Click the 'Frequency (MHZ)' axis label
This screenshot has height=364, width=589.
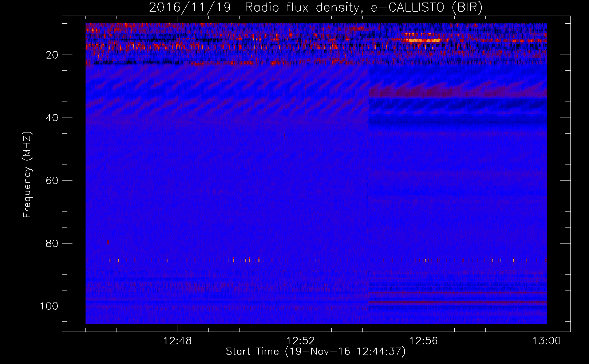tap(27, 175)
